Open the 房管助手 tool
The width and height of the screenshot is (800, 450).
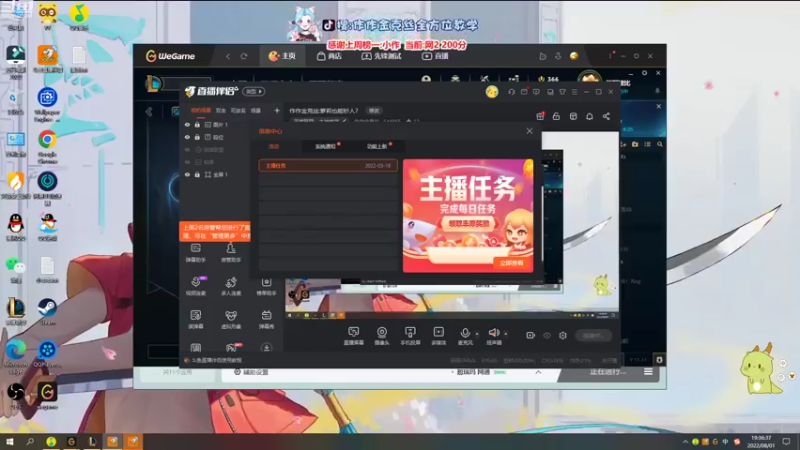pyautogui.click(x=231, y=252)
